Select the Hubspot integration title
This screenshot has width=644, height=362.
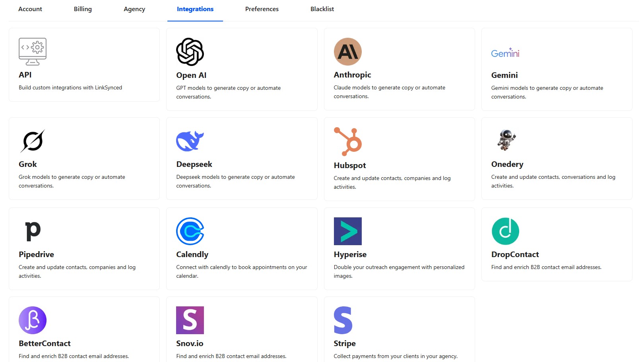(350, 166)
